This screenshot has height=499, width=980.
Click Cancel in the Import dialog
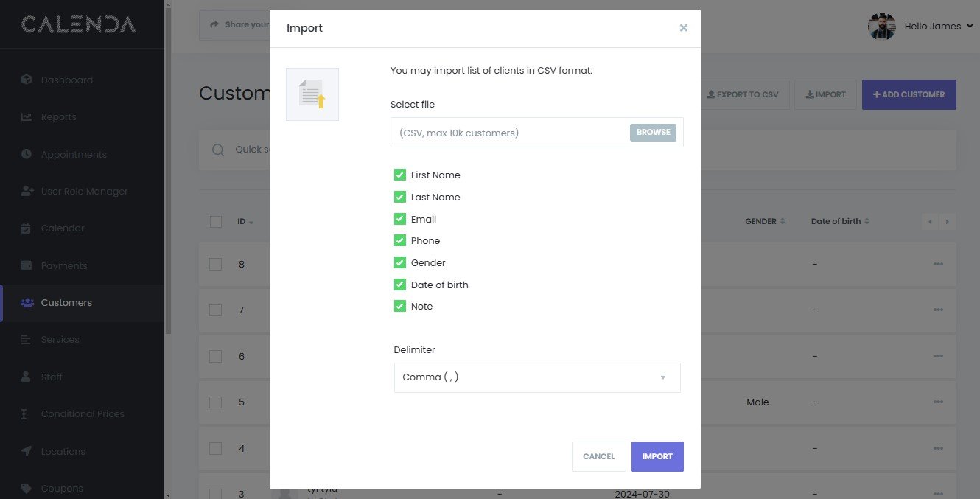[598, 456]
